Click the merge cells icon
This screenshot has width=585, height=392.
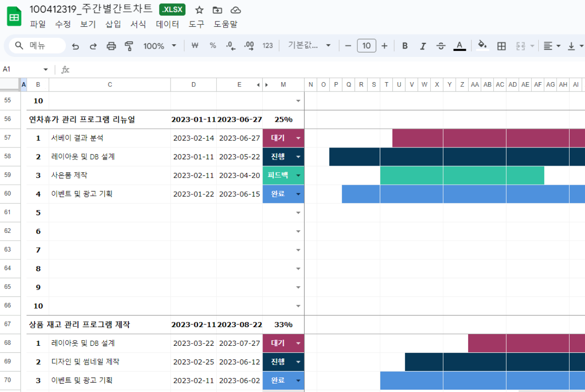point(521,46)
